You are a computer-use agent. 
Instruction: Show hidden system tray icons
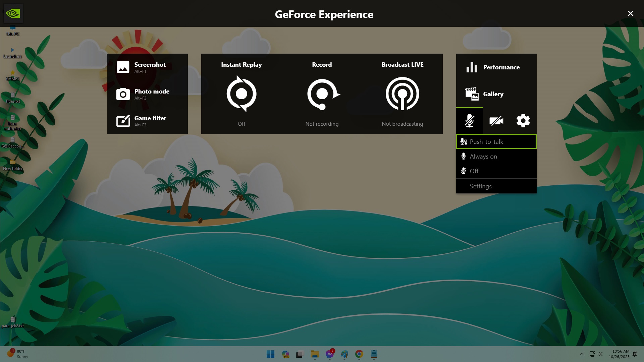pos(582,354)
